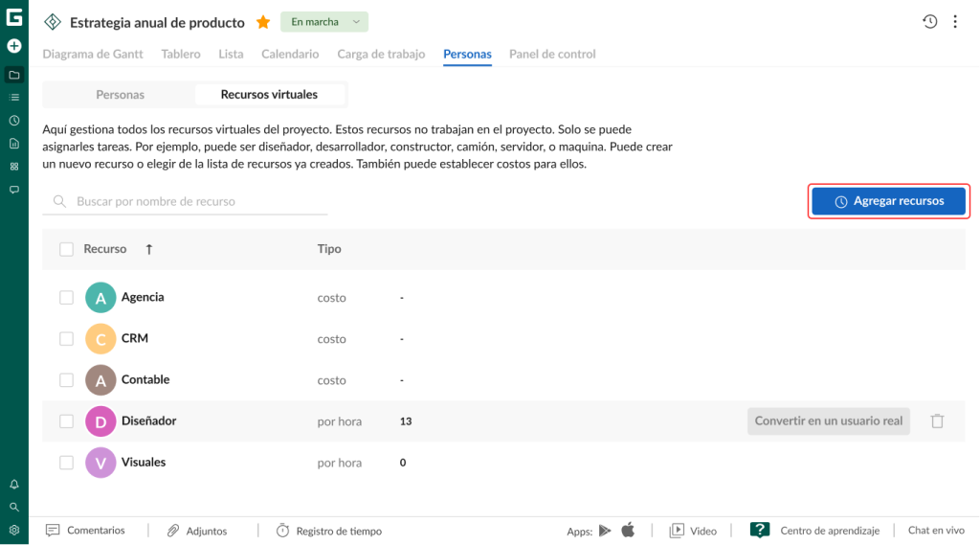Toggle the select-all Recurso checkbox
This screenshot has height=545, width=980.
pyautogui.click(x=66, y=249)
